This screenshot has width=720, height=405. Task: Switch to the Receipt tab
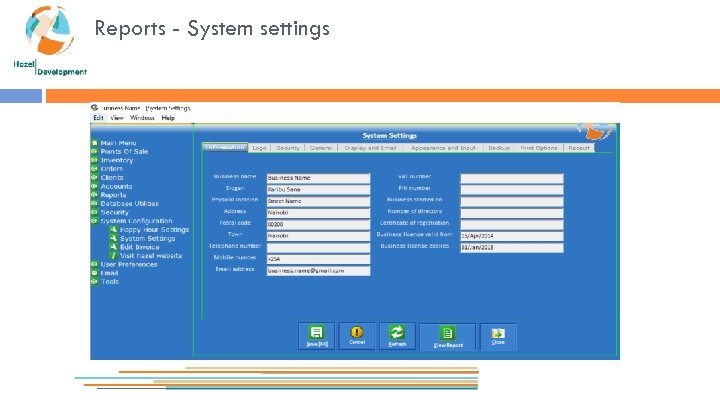579,148
